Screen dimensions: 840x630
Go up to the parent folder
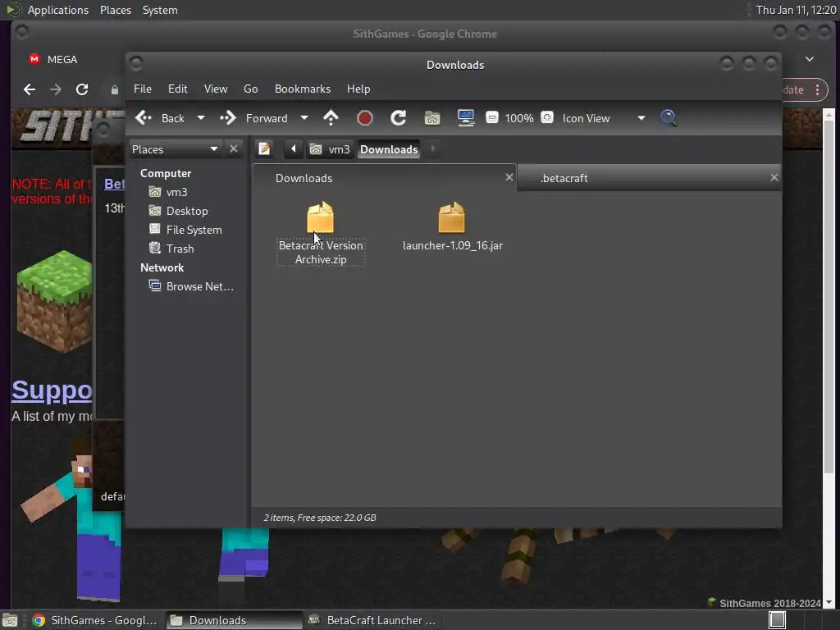(331, 118)
